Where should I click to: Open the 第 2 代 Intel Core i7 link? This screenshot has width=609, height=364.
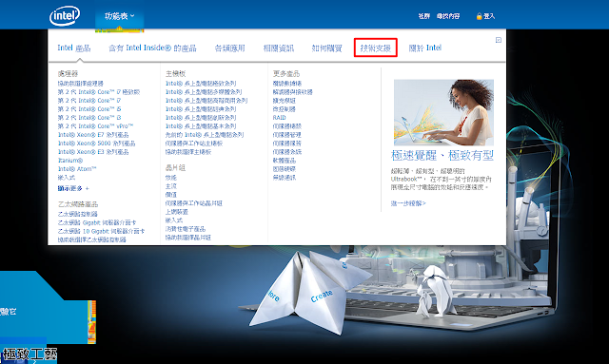[x=89, y=101]
